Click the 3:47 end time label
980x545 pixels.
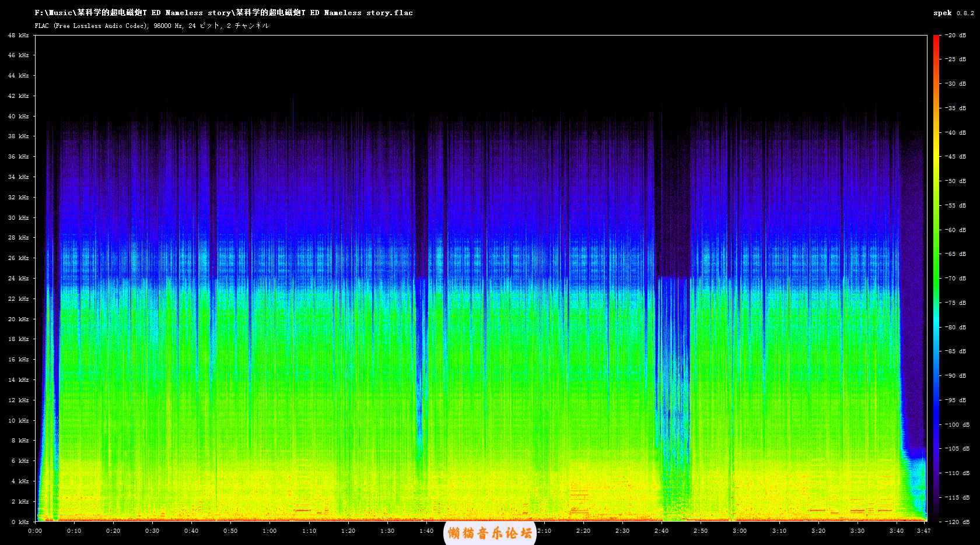click(923, 530)
